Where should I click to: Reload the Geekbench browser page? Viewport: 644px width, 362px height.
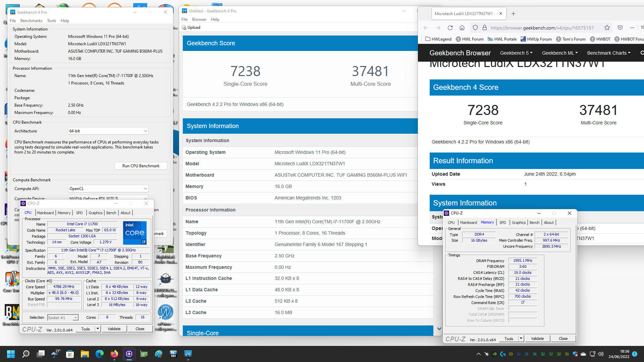point(450,28)
